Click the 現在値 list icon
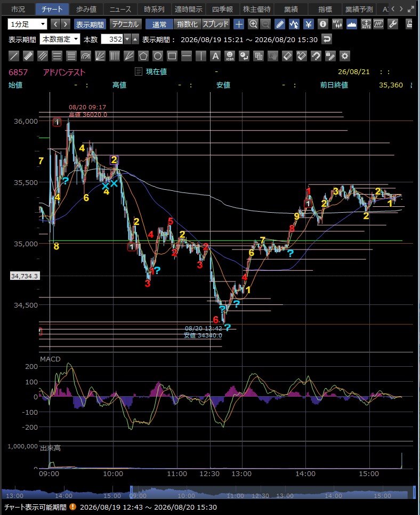The height and width of the screenshot is (515, 420). pos(139,71)
